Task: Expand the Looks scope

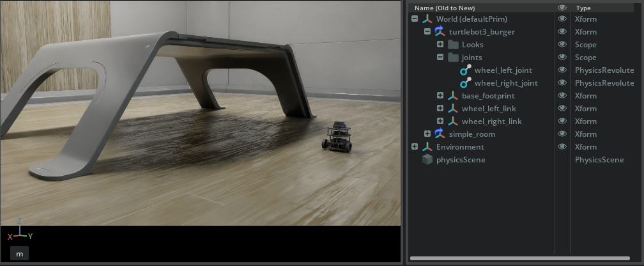Action: pos(440,45)
